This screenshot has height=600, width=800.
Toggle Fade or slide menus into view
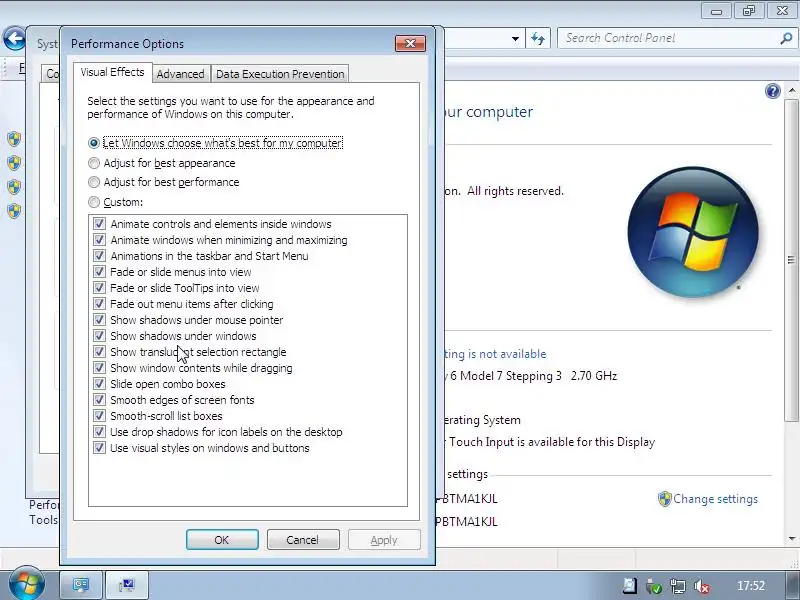pos(99,272)
